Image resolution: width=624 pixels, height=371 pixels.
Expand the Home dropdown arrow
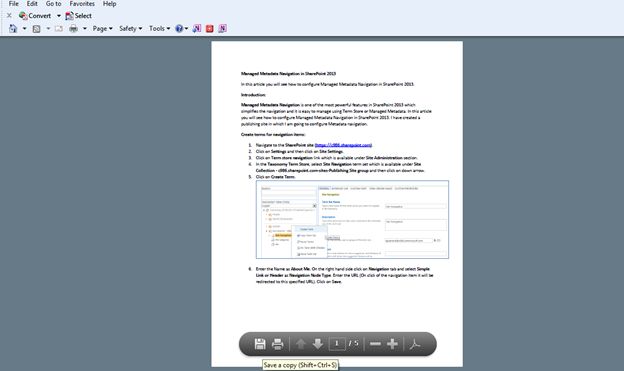(24, 29)
